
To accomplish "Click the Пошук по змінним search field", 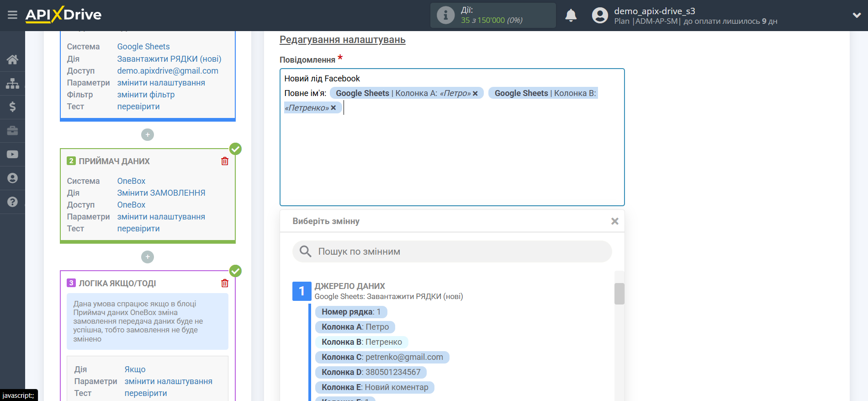I will pyautogui.click(x=452, y=251).
